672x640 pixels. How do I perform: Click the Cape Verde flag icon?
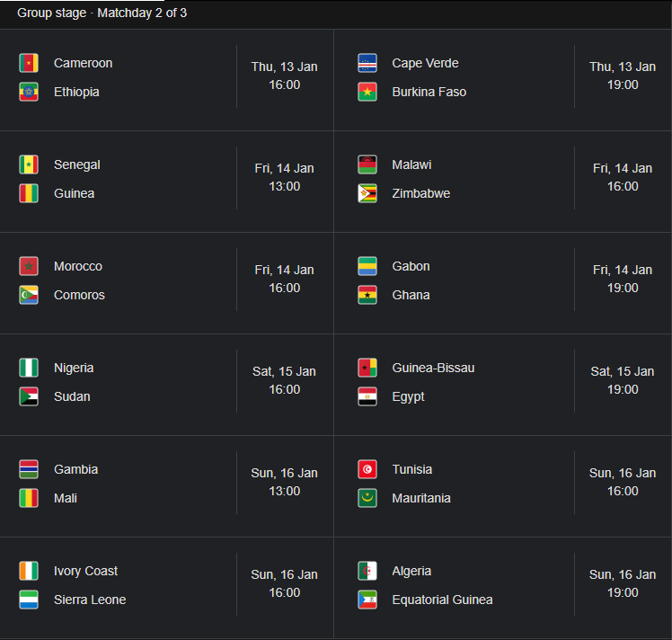(367, 63)
